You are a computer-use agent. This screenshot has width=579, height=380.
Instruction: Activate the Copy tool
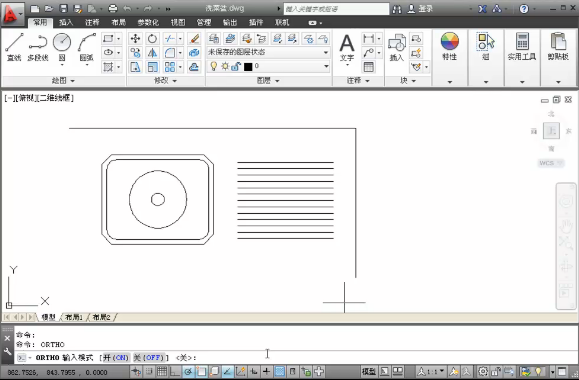(135, 53)
